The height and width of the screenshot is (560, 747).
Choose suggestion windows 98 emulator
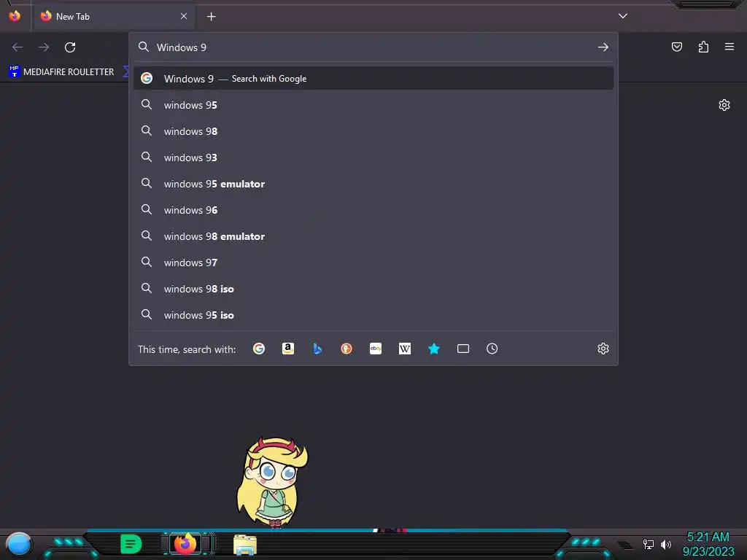click(373, 236)
